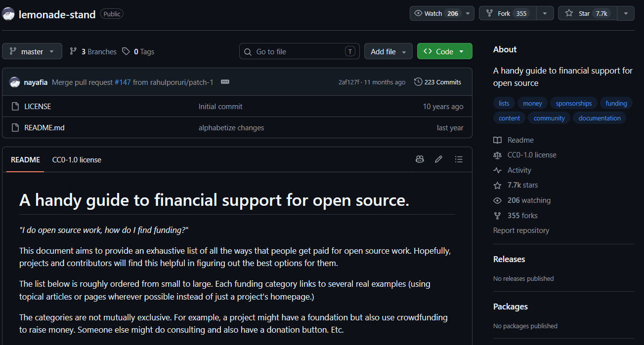Open the dropdown arrow beside the Fork button
The width and height of the screenshot is (644, 345).
(545, 13)
